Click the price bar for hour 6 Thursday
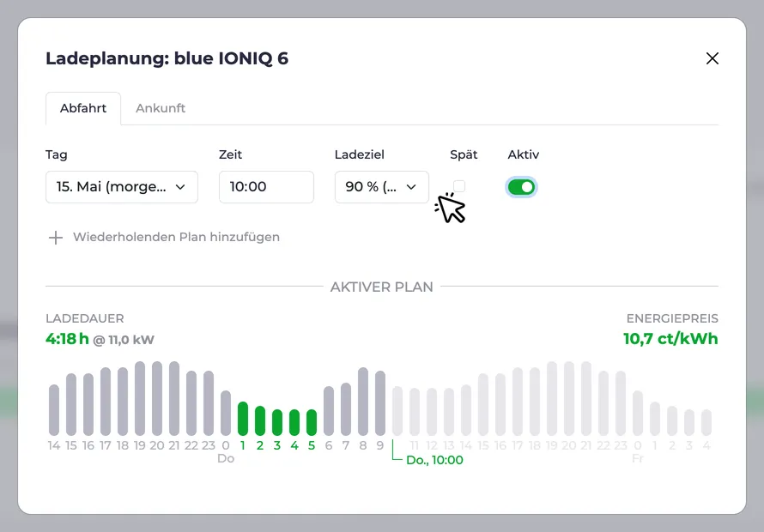The width and height of the screenshot is (764, 532). (x=329, y=411)
